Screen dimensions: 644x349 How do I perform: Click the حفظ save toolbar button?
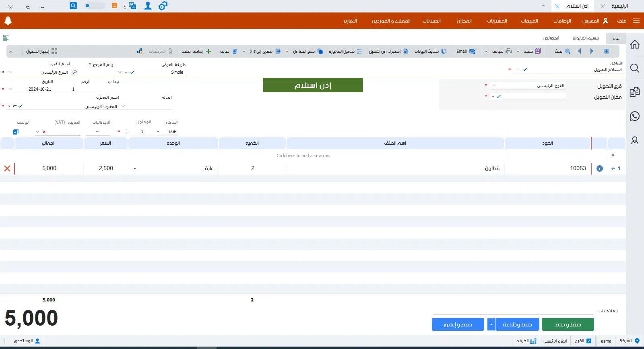533,51
